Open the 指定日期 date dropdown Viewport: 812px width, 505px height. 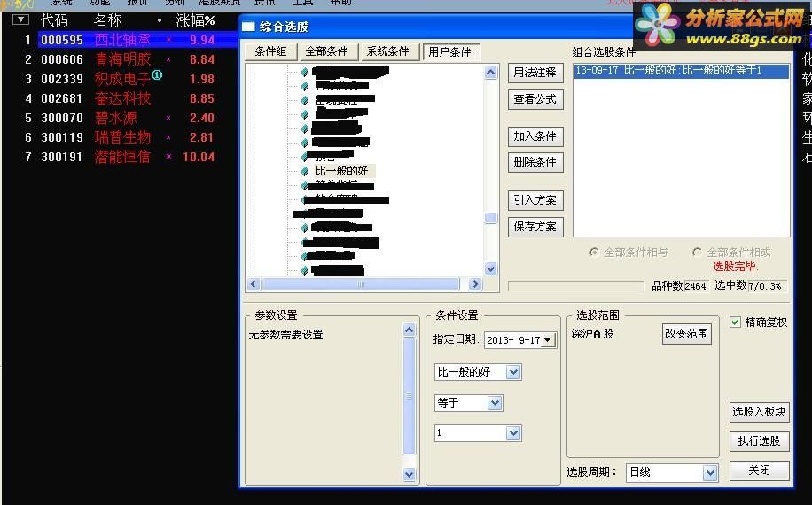point(547,340)
